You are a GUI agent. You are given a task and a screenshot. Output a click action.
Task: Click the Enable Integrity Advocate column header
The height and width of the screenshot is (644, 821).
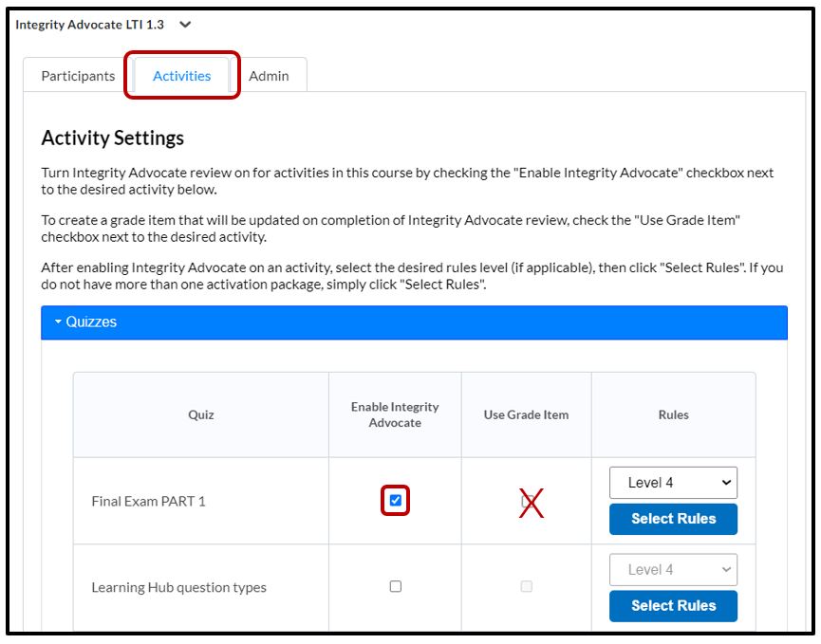pyautogui.click(x=395, y=414)
